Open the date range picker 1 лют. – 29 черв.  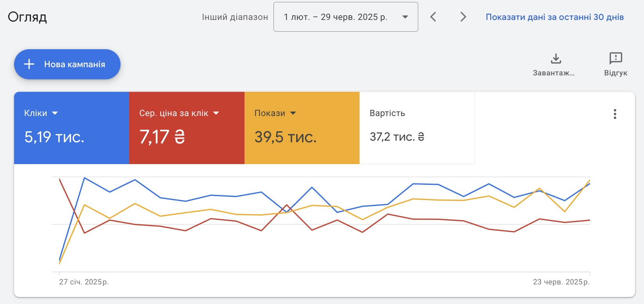(x=345, y=17)
